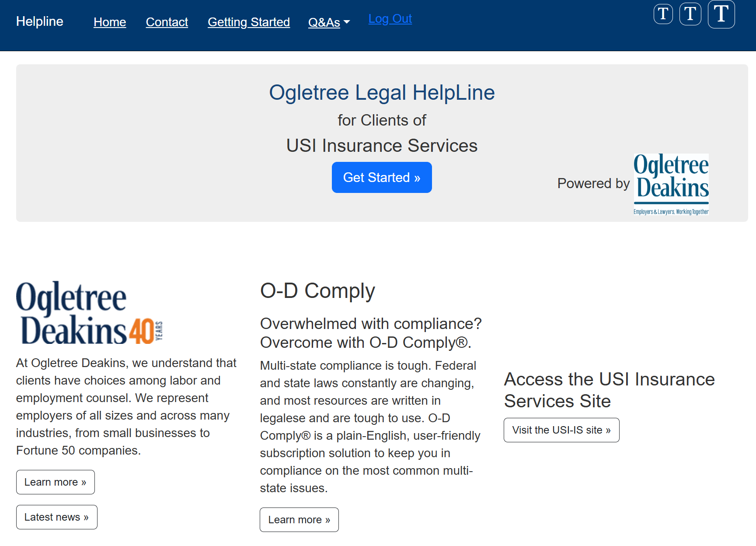Select the large text size icon

tap(721, 14)
